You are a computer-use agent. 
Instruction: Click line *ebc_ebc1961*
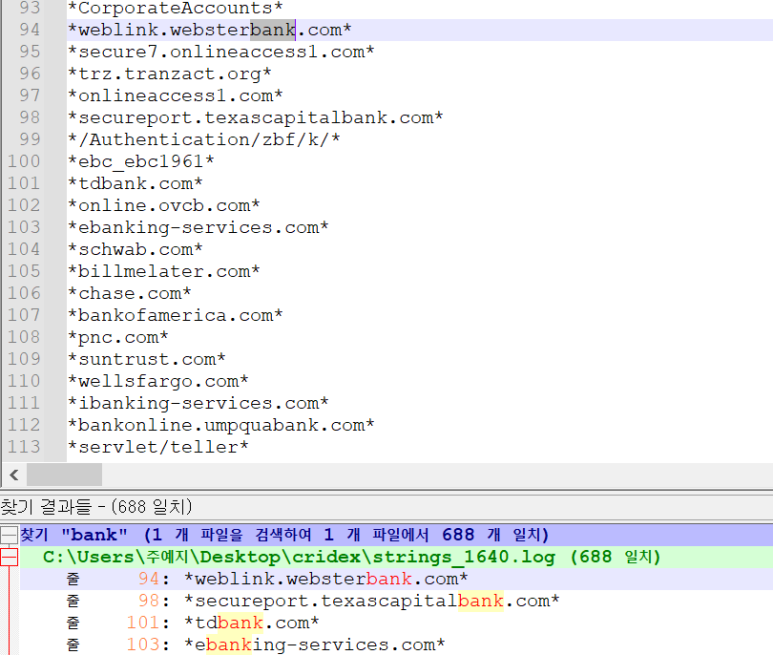(141, 162)
